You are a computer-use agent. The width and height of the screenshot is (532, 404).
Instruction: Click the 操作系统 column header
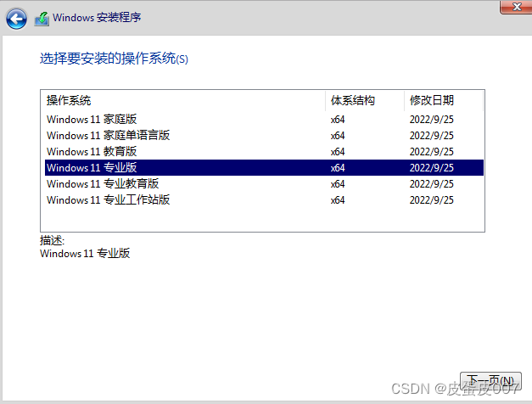(183, 100)
